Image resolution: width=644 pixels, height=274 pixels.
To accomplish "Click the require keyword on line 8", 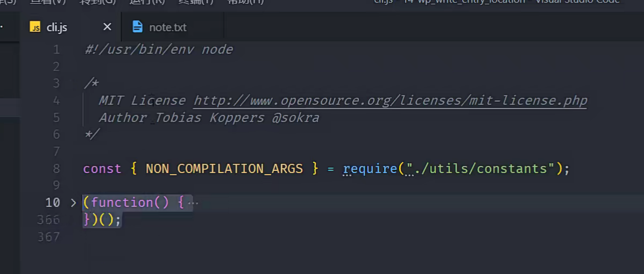I will [370, 169].
